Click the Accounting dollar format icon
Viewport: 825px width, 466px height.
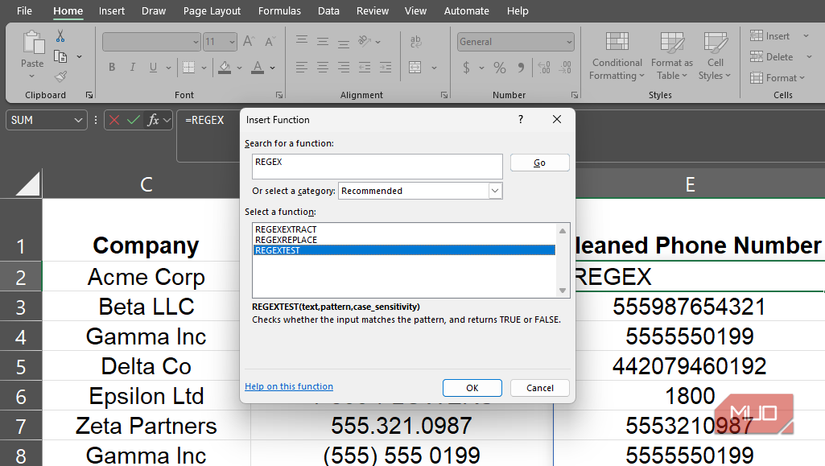[x=466, y=67]
